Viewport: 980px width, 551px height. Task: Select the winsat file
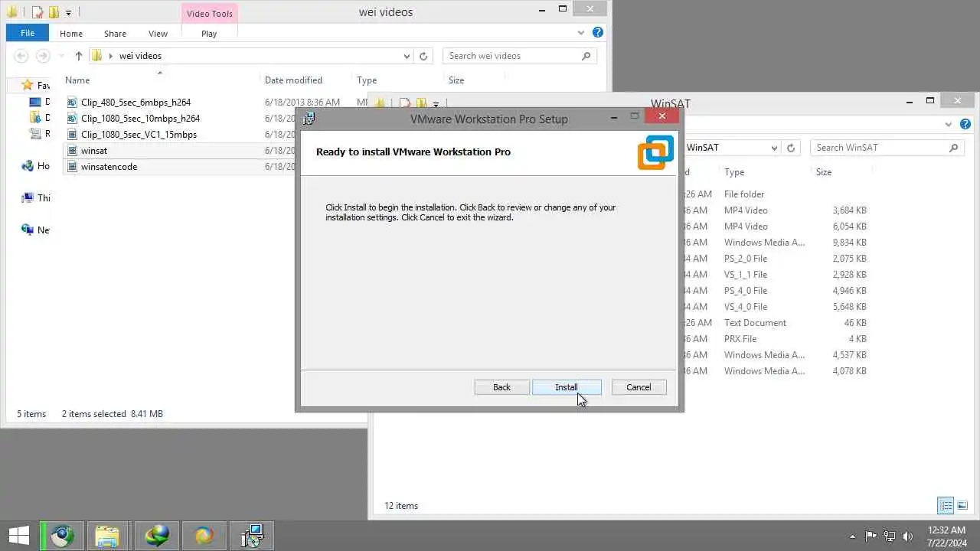94,151
